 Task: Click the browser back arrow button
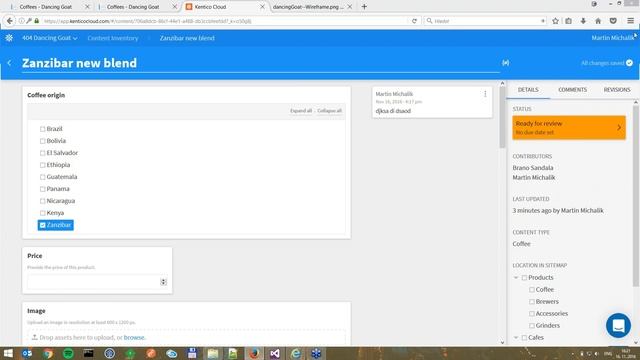9,21
